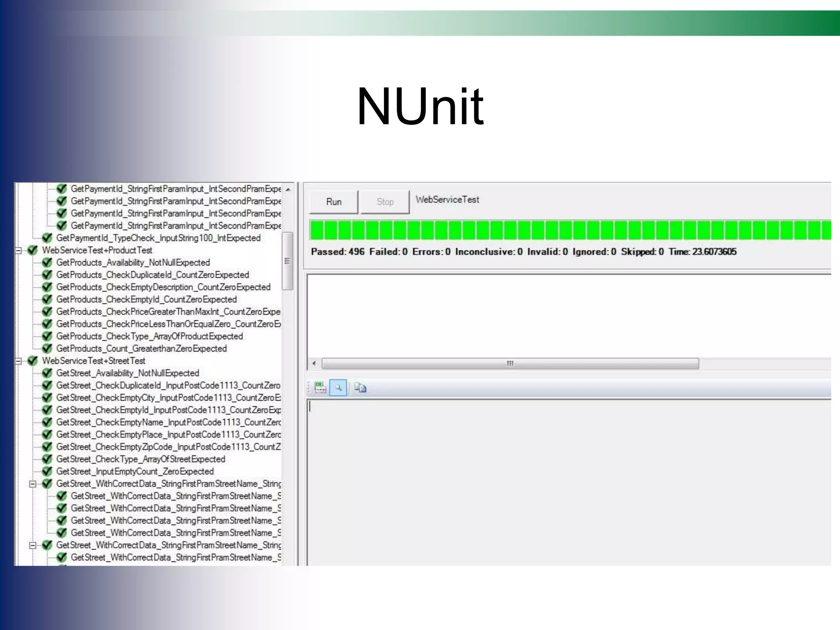Viewport: 840px width, 630px height.
Task: Click the green test progress bar
Action: pos(570,230)
